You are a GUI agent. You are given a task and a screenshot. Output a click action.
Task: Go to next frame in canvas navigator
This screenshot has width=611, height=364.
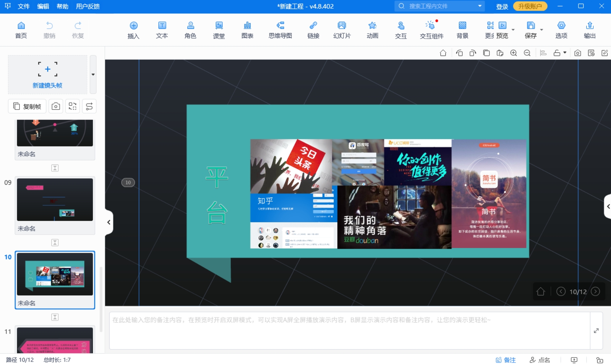595,291
